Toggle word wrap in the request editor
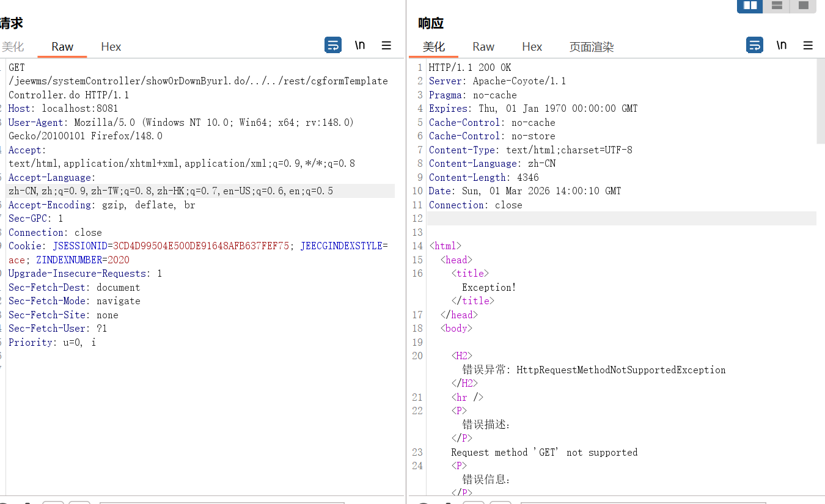The image size is (825, 504). point(333,45)
